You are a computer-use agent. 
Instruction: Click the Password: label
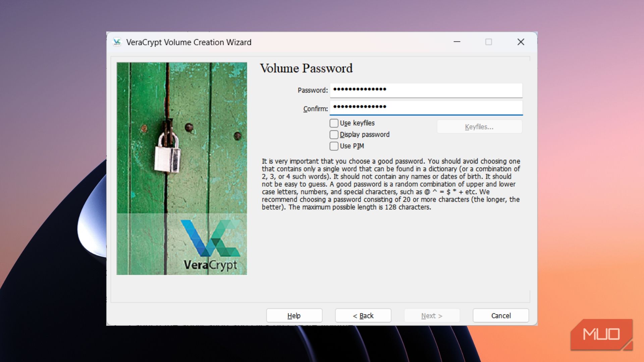pos(313,90)
